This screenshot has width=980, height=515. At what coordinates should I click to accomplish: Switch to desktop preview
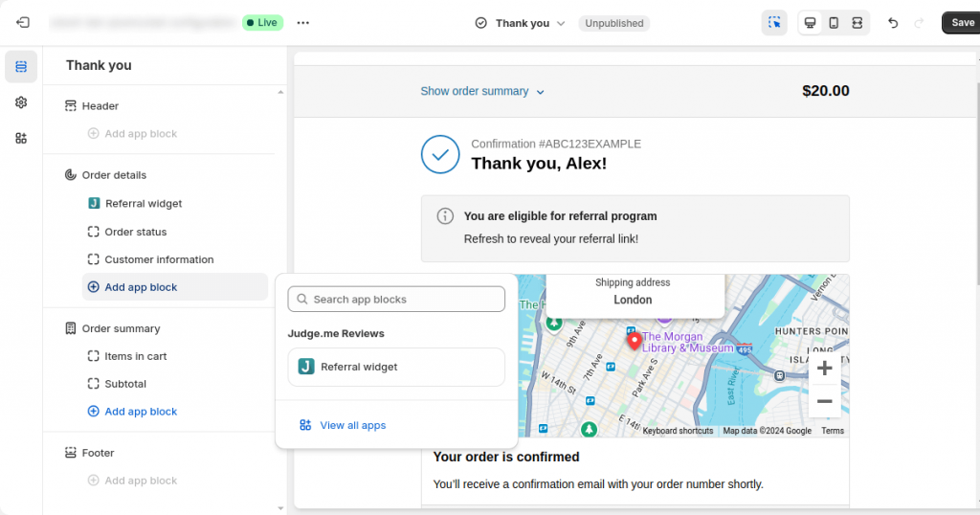[811, 23]
